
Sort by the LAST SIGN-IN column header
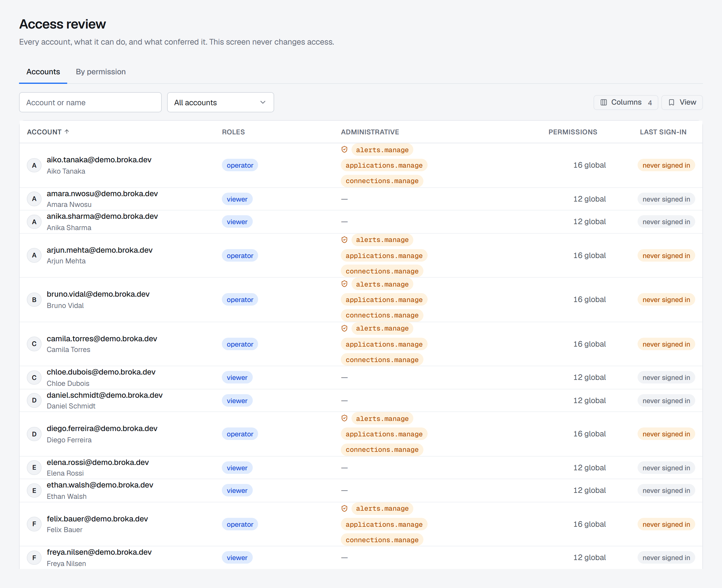[x=663, y=132]
